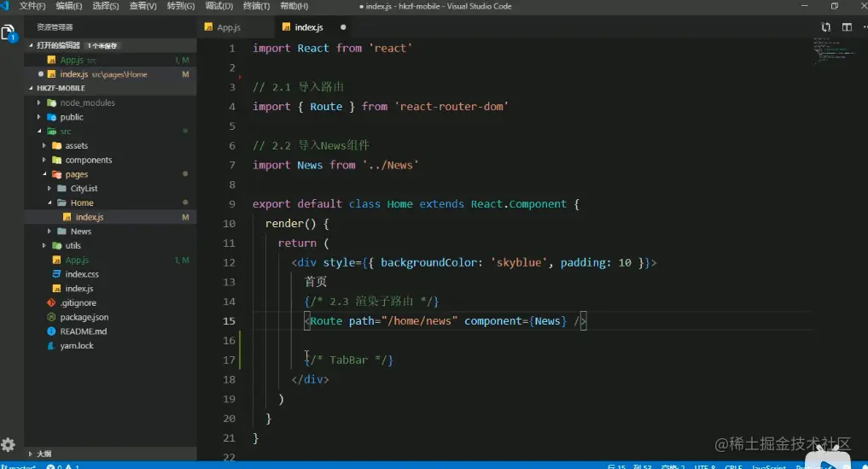Click the UTF-8 encoding status item

[705, 466]
